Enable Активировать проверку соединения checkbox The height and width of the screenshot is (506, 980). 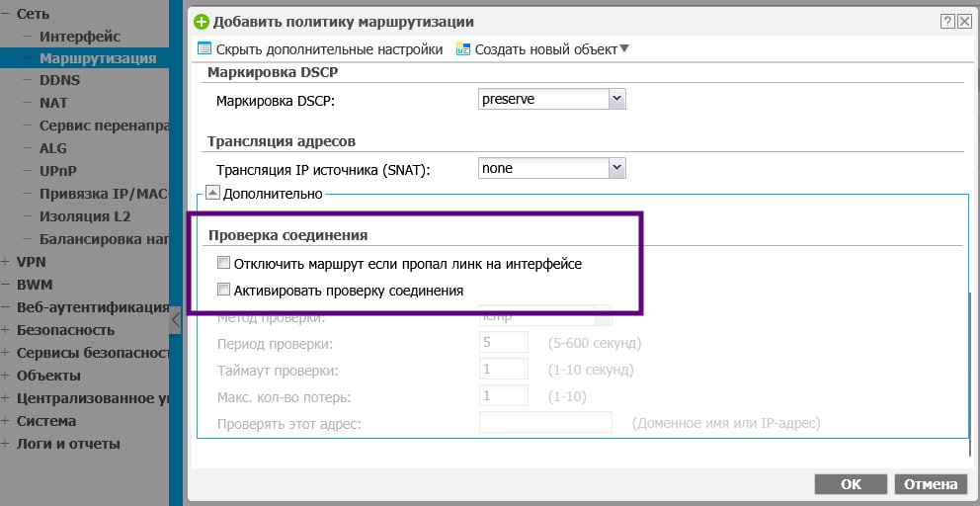(x=223, y=290)
